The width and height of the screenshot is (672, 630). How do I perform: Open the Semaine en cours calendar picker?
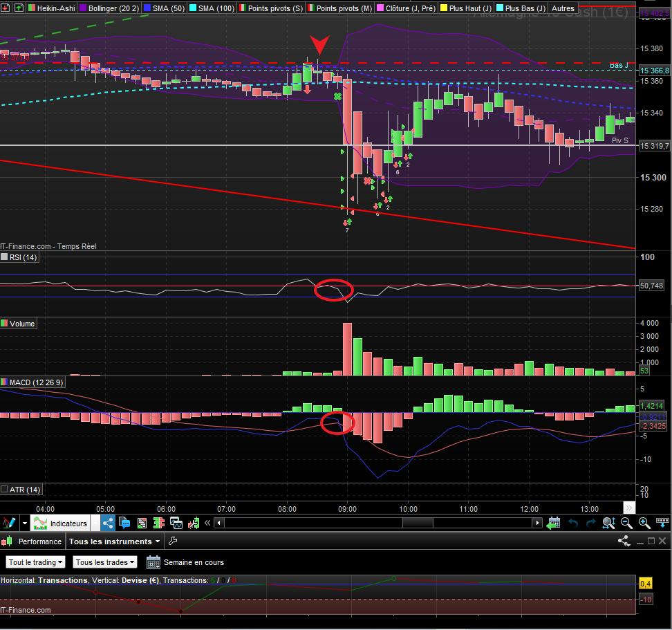[x=153, y=562]
